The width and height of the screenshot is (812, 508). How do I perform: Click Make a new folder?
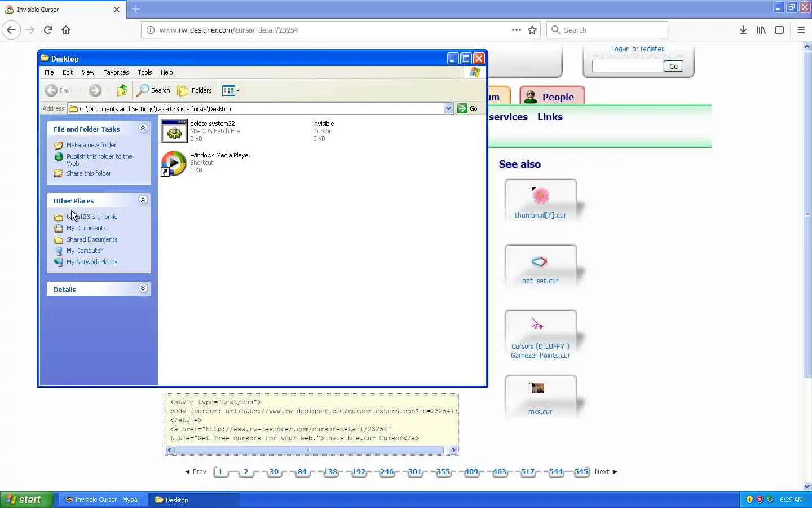[91, 145]
